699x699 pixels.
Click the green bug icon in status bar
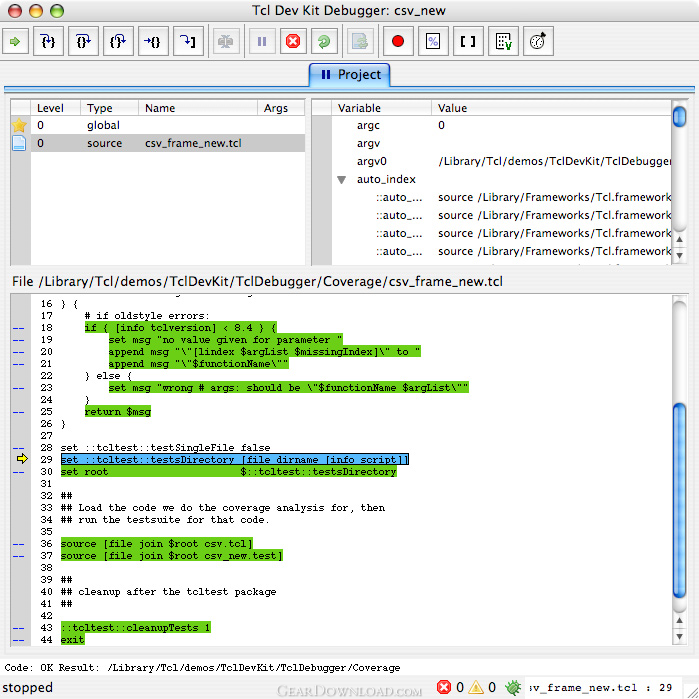click(x=513, y=687)
